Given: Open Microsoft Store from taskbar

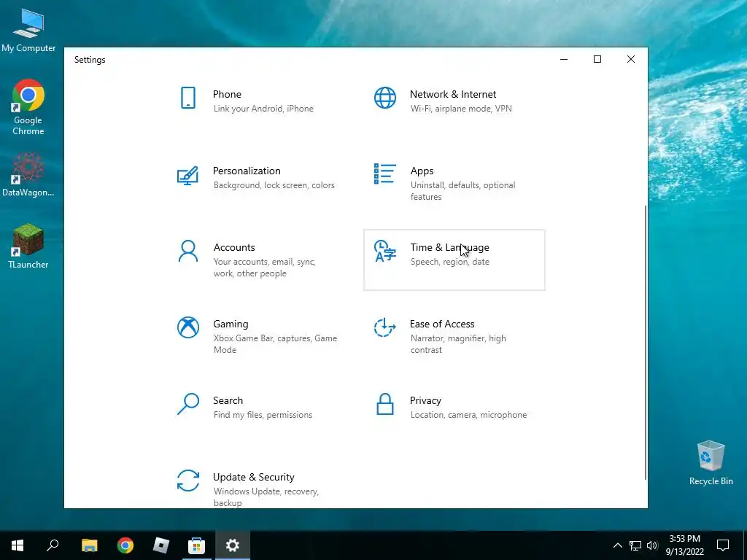Looking at the screenshot, I should 196,545.
